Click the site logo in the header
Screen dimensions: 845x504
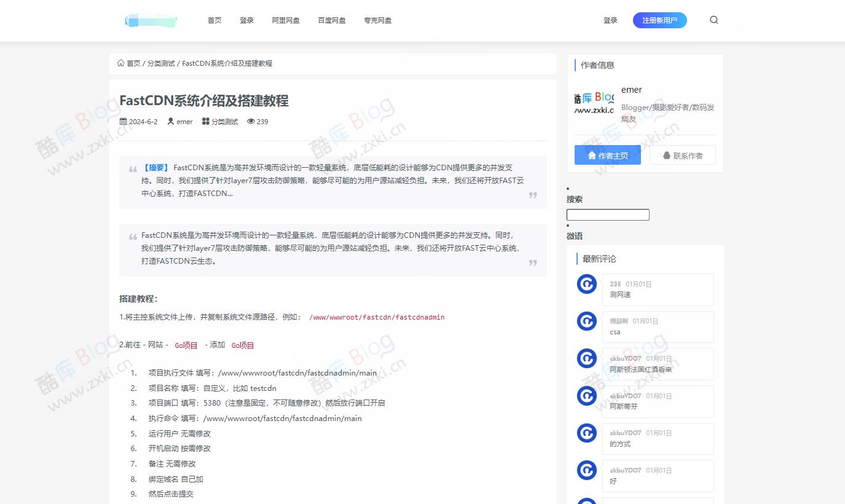pos(151,20)
